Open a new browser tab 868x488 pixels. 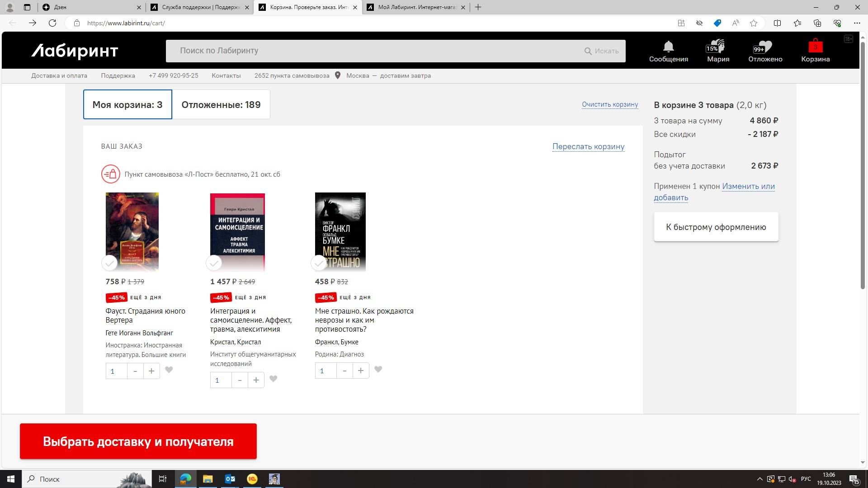(x=478, y=7)
